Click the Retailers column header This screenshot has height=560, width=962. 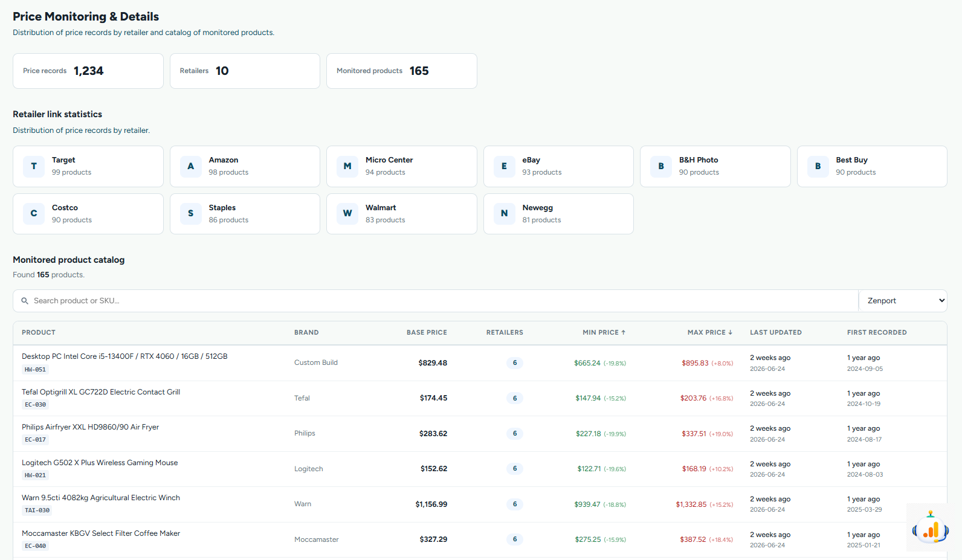[505, 332]
